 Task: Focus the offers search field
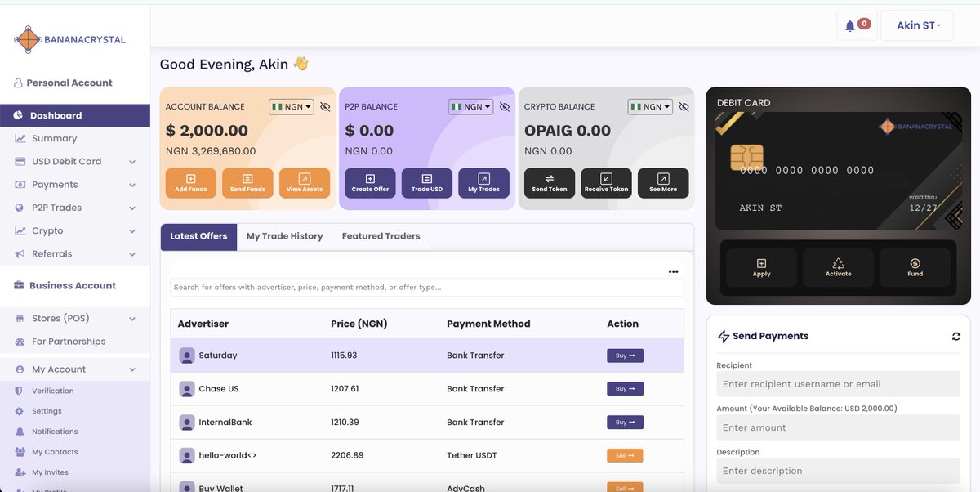pos(427,288)
